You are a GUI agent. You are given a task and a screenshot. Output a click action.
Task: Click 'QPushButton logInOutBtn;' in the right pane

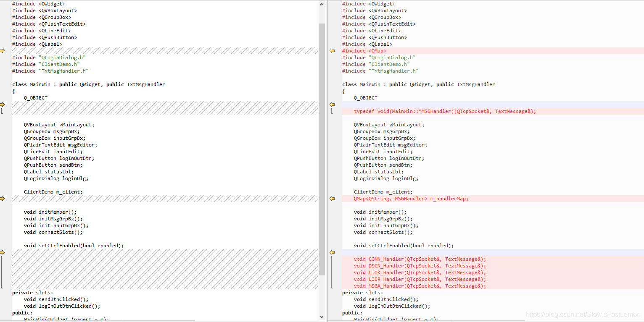[389, 158]
